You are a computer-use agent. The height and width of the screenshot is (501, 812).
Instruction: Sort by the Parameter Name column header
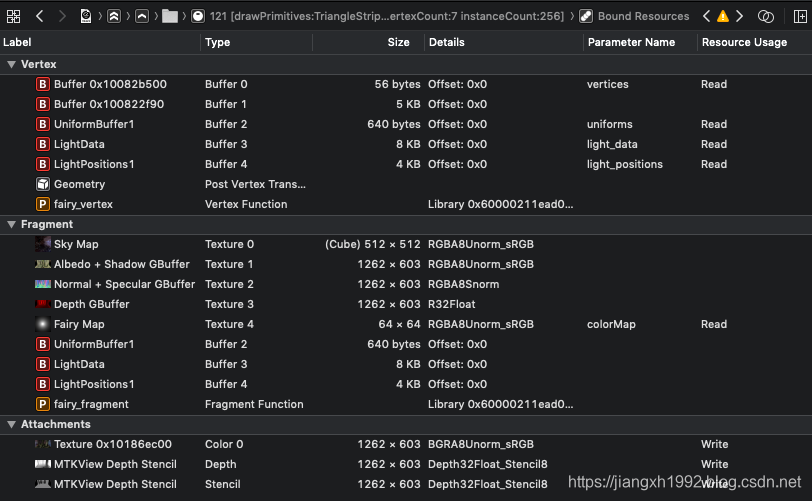(x=631, y=42)
